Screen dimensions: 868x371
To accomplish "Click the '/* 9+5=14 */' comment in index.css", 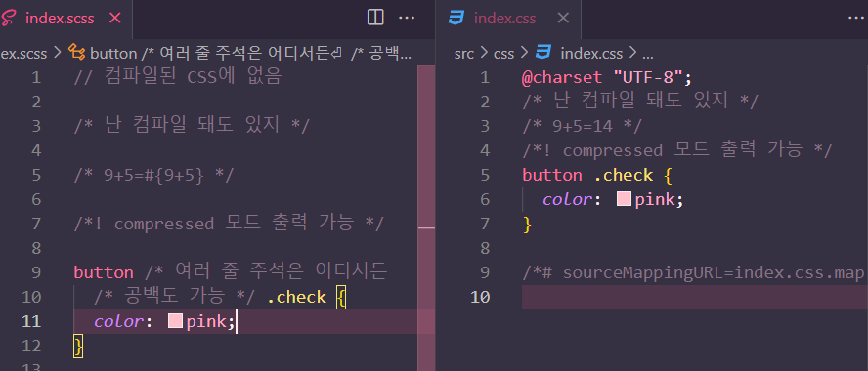I will (x=582, y=127).
